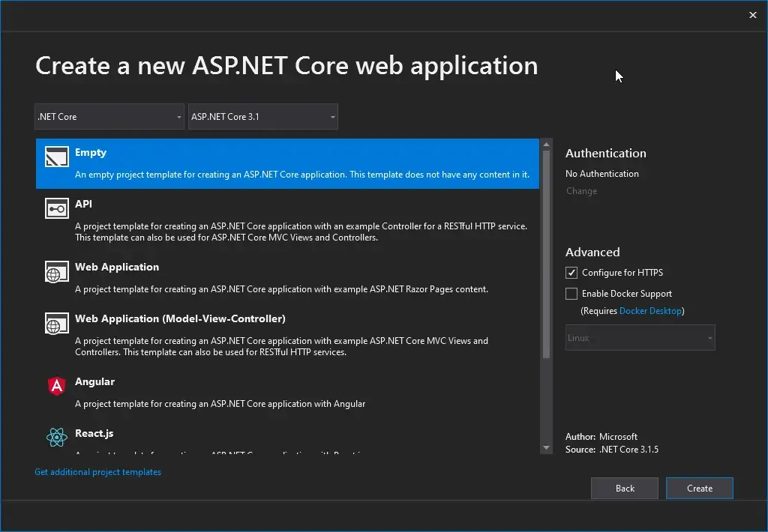The height and width of the screenshot is (532, 768).
Task: Click the React.js atom icon
Action: (x=56, y=438)
